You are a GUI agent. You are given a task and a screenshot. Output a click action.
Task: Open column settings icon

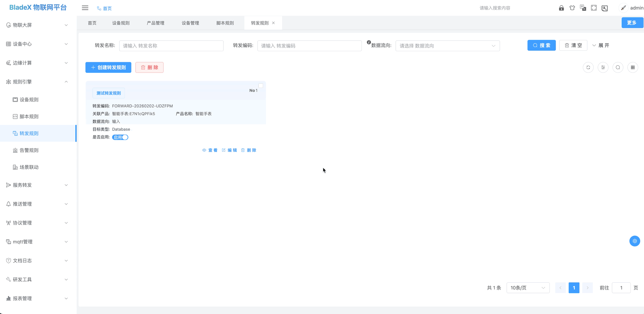(x=603, y=68)
